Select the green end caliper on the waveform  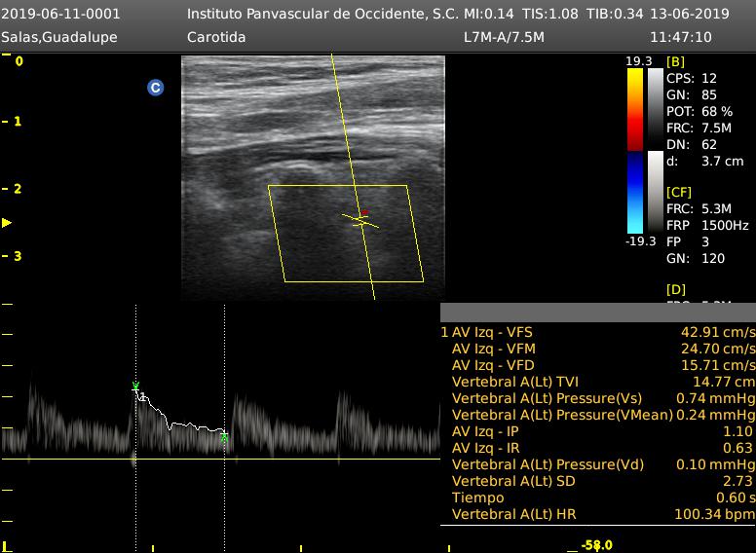point(224,438)
